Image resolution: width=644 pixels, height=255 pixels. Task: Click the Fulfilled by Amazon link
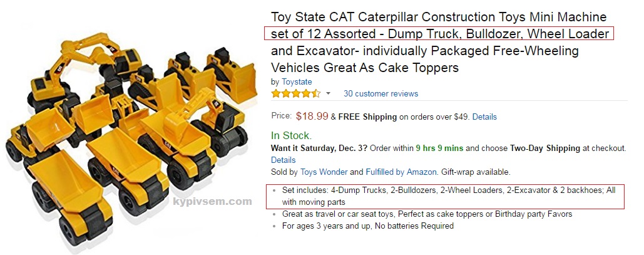coord(393,172)
